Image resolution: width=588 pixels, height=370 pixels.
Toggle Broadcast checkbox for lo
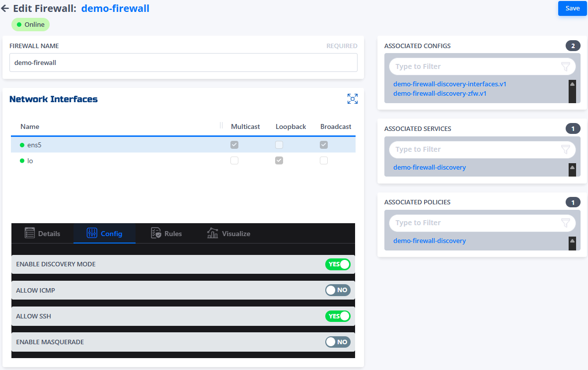pyautogui.click(x=324, y=161)
